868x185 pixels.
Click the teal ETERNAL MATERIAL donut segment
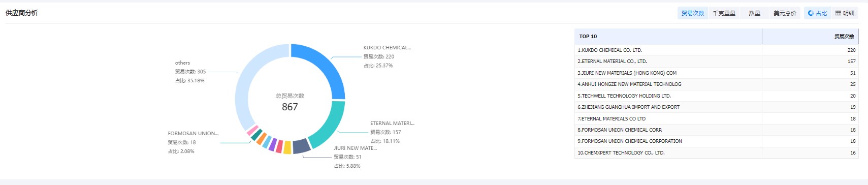pos(330,126)
